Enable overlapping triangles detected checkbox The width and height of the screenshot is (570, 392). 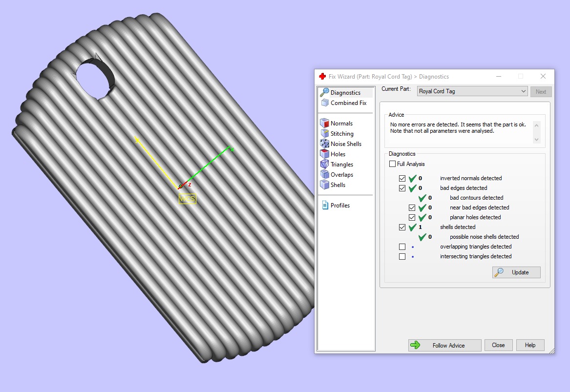(402, 247)
